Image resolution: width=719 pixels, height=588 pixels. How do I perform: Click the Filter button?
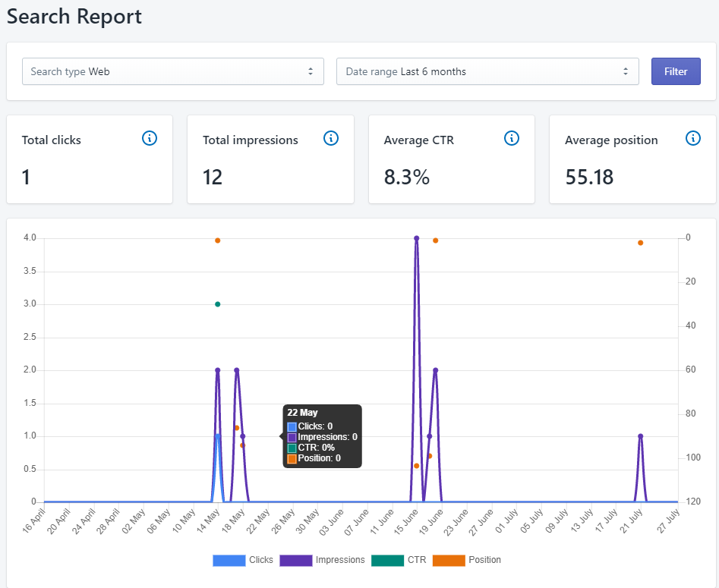(676, 71)
